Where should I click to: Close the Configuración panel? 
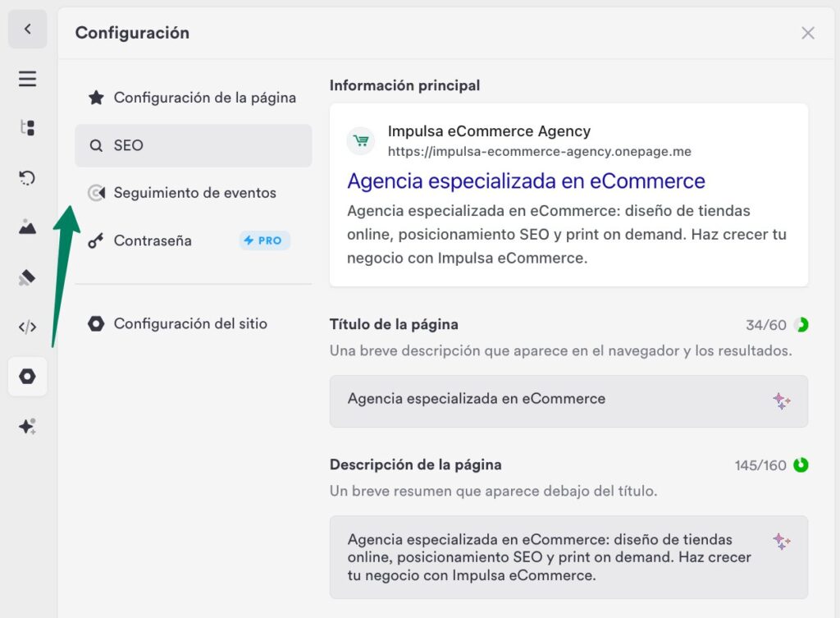coord(808,33)
